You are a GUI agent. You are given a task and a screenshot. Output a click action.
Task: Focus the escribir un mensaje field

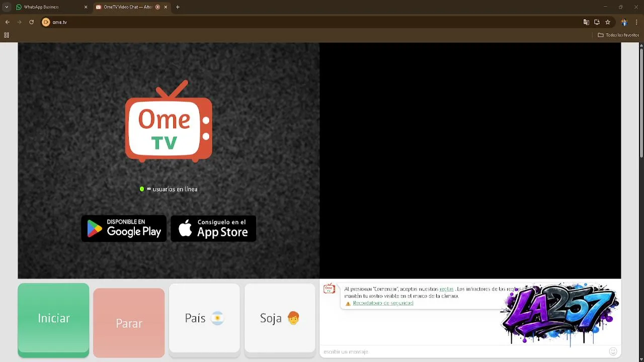click(x=463, y=351)
